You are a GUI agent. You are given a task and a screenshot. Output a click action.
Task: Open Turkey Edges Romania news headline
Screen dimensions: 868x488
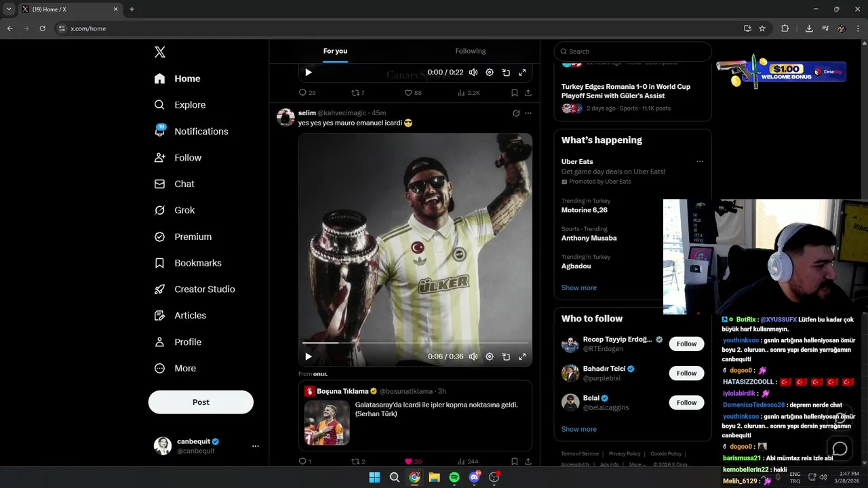coord(626,91)
